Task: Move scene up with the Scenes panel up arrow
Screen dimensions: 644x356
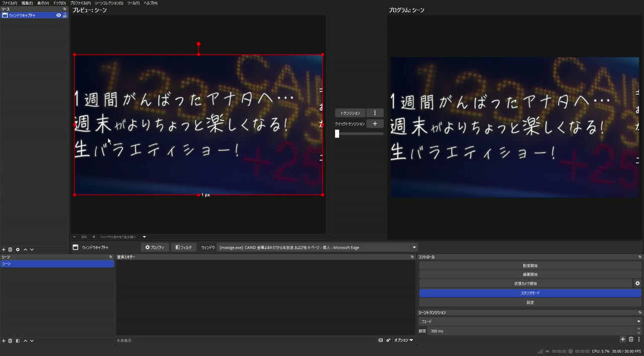Action: tap(25, 341)
